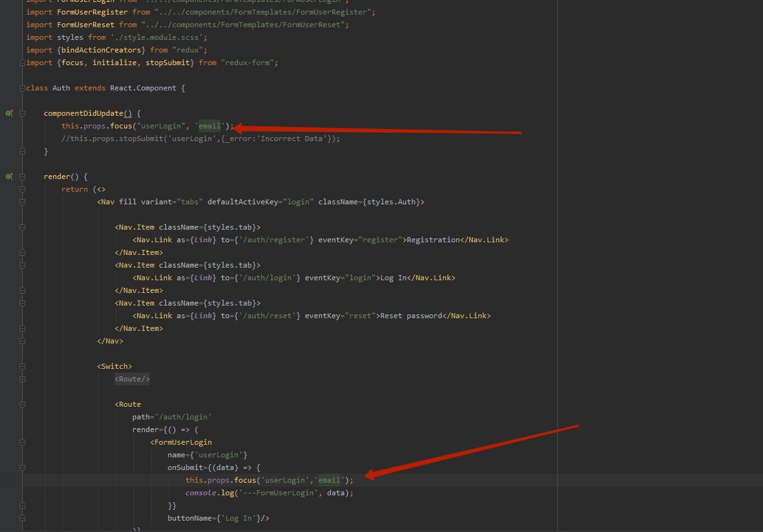The width and height of the screenshot is (763, 532).
Task: Expand the collapsed <Route/> fold marker
Action: (x=22, y=379)
